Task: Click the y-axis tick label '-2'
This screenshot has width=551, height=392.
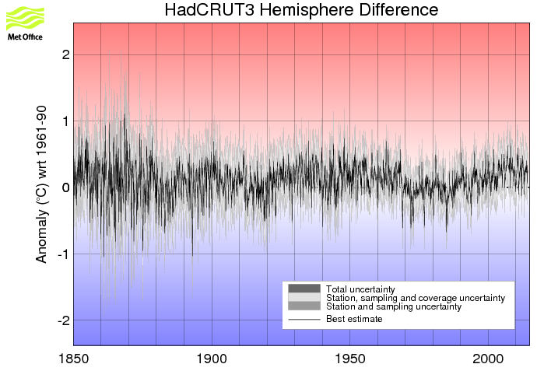Action: (64, 320)
